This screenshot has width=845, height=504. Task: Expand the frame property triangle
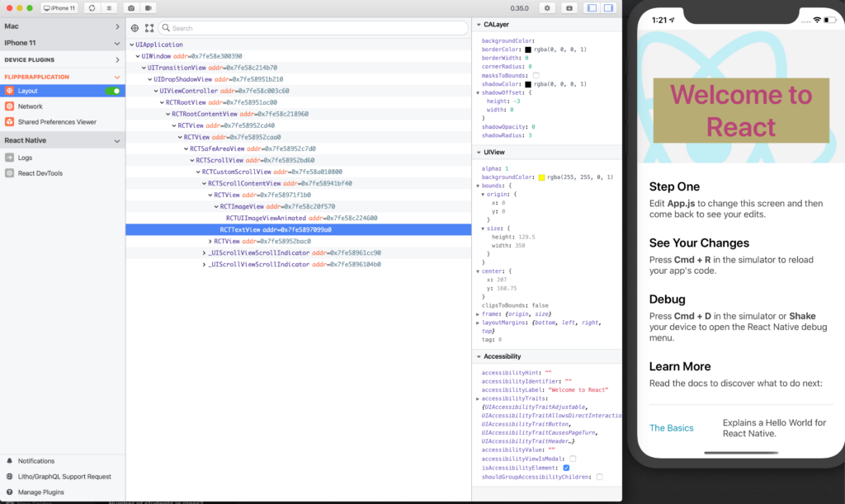coord(478,314)
